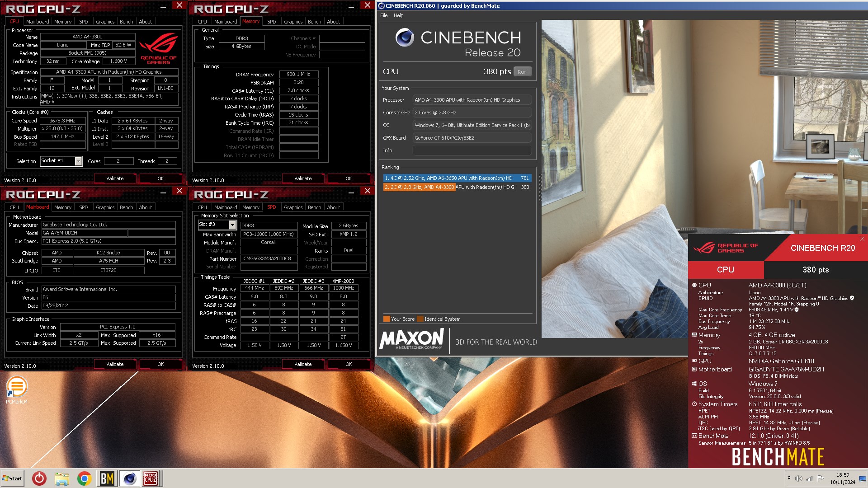This screenshot has height=488, width=868.
Task: Click Run button next to CPU score
Action: click(x=522, y=72)
